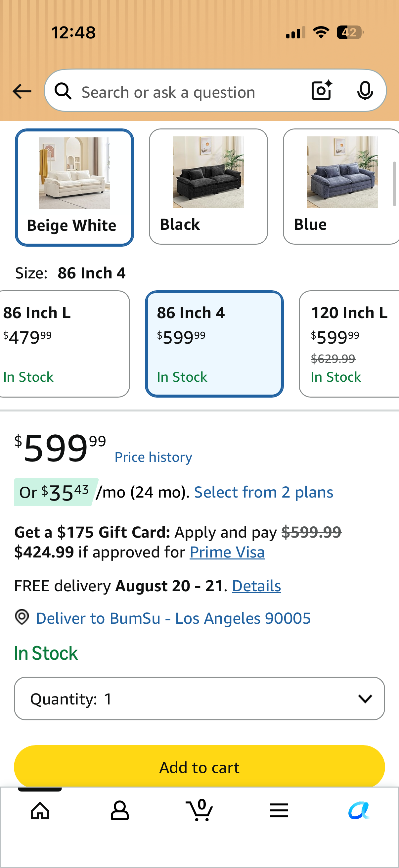Select the 120 Inch L size option

click(x=349, y=344)
